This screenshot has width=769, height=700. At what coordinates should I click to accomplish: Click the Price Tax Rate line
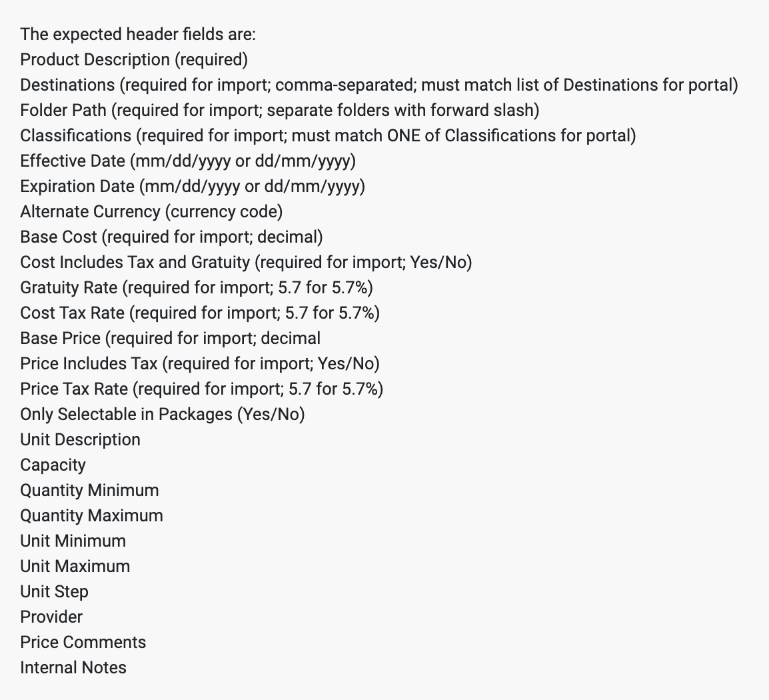(201, 389)
